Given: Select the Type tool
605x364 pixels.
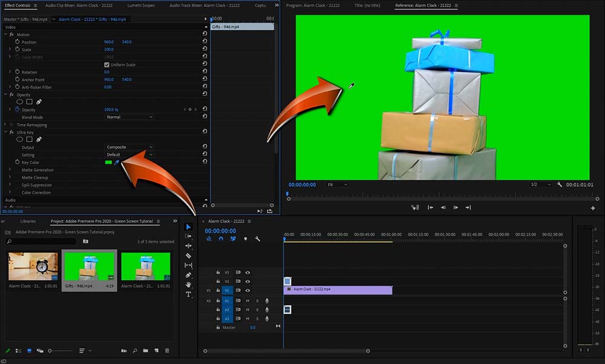Looking at the screenshot, I should tap(188, 294).
